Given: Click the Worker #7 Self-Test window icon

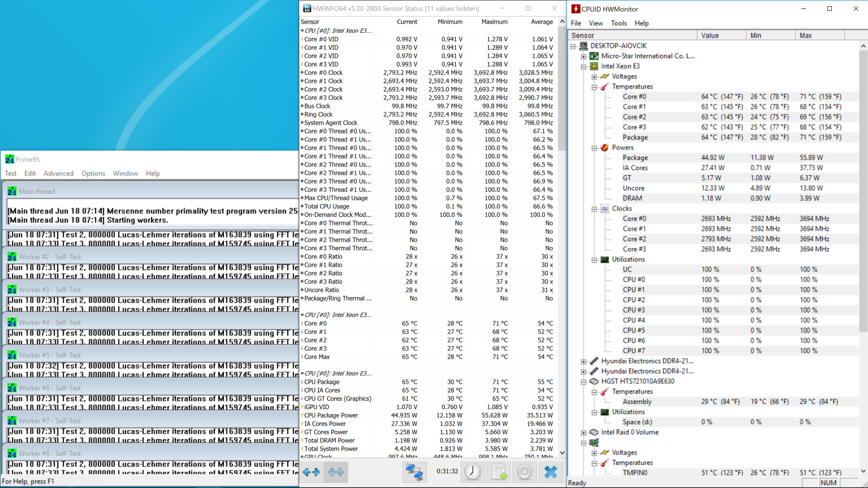Looking at the screenshot, I should point(12,421).
